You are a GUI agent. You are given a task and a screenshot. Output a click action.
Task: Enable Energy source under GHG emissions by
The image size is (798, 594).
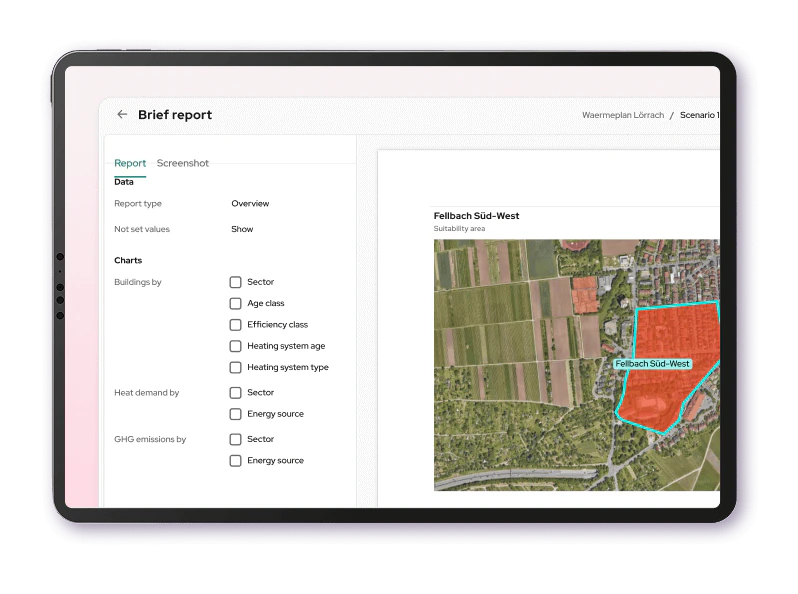click(236, 461)
